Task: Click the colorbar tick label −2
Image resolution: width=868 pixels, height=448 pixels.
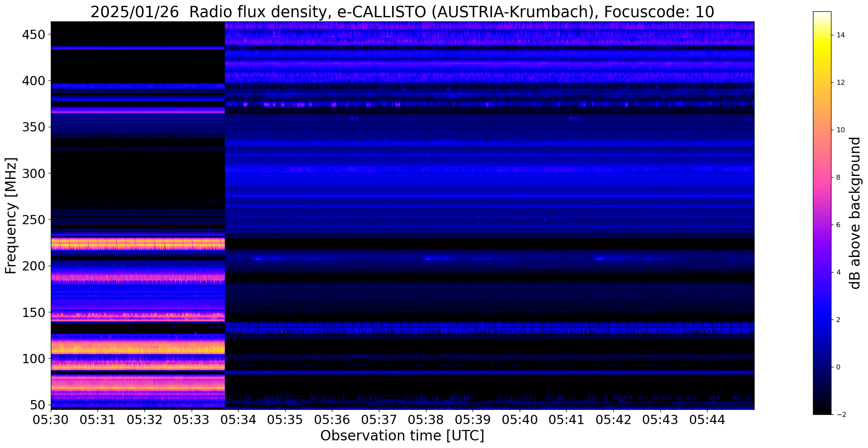Action: [x=841, y=415]
